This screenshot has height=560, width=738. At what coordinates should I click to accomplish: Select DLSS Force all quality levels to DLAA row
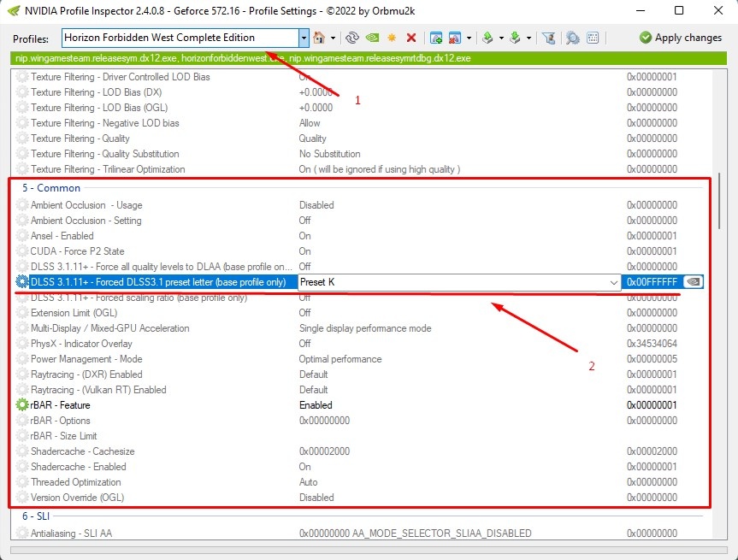coord(359,267)
